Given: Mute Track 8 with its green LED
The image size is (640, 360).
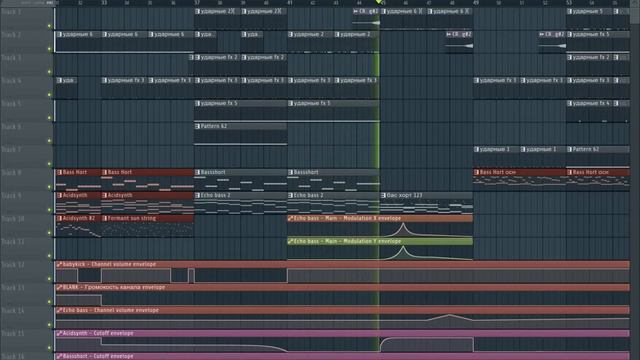Looking at the screenshot, I should 50,187.
